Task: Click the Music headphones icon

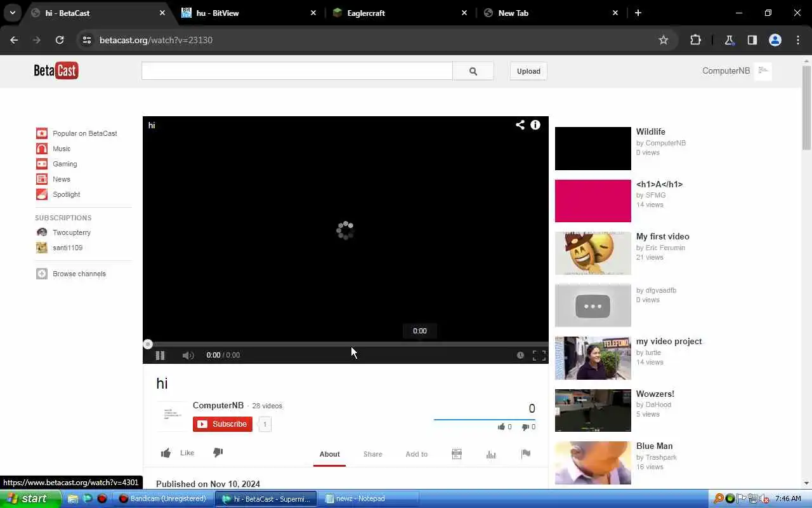Action: coord(42,149)
